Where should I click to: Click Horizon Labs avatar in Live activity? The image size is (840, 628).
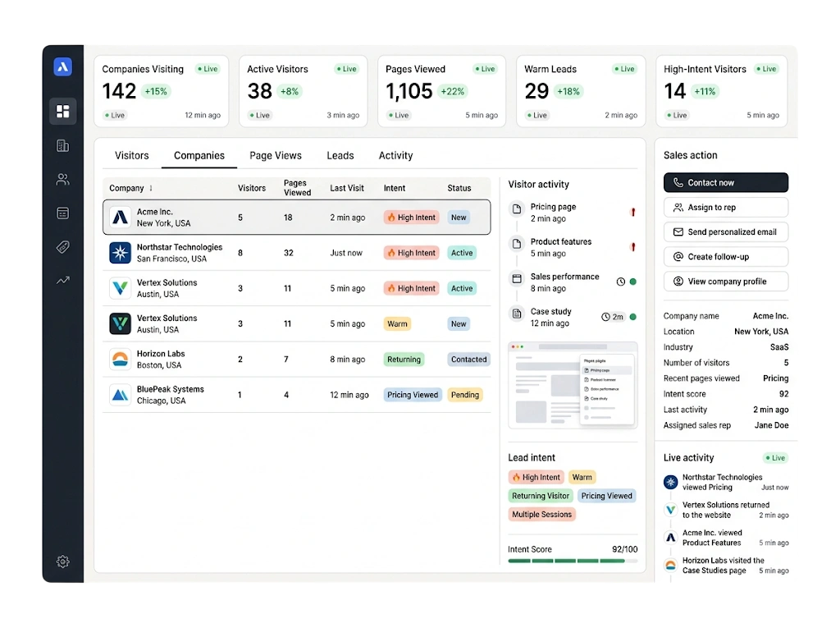coord(670,566)
